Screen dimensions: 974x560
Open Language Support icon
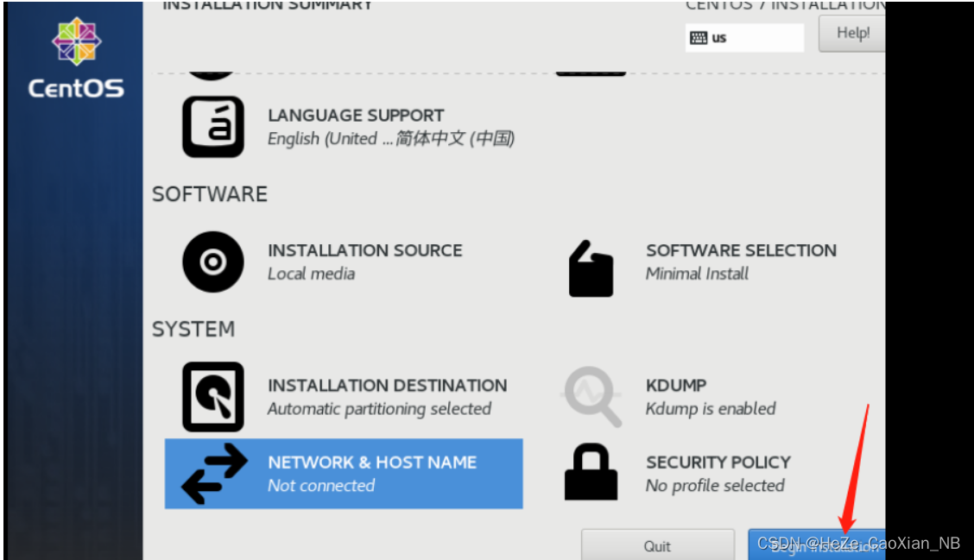click(213, 127)
